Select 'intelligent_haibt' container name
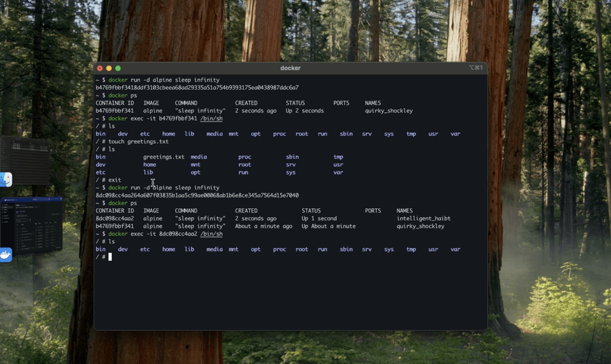Image resolution: width=611 pixels, height=364 pixels. 424,219
